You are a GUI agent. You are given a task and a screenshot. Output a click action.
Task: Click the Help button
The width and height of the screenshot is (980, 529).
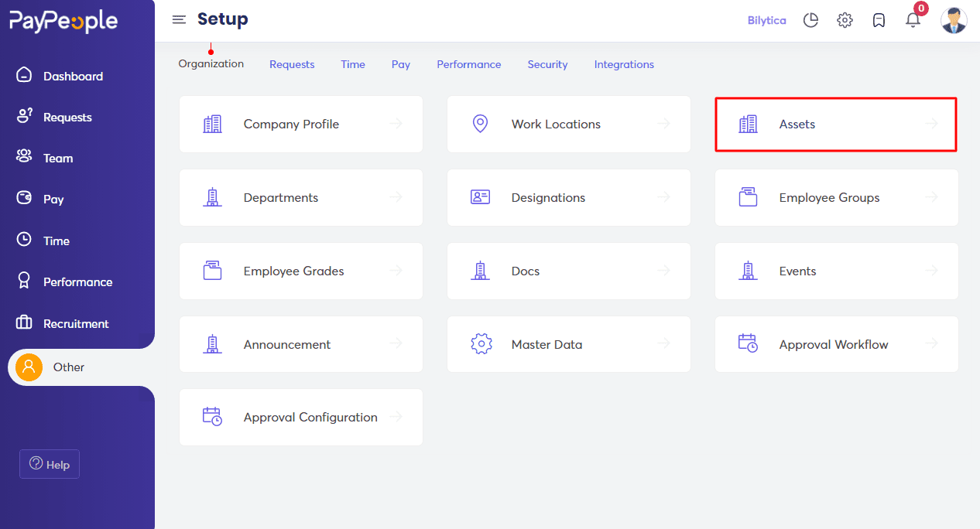[49, 464]
